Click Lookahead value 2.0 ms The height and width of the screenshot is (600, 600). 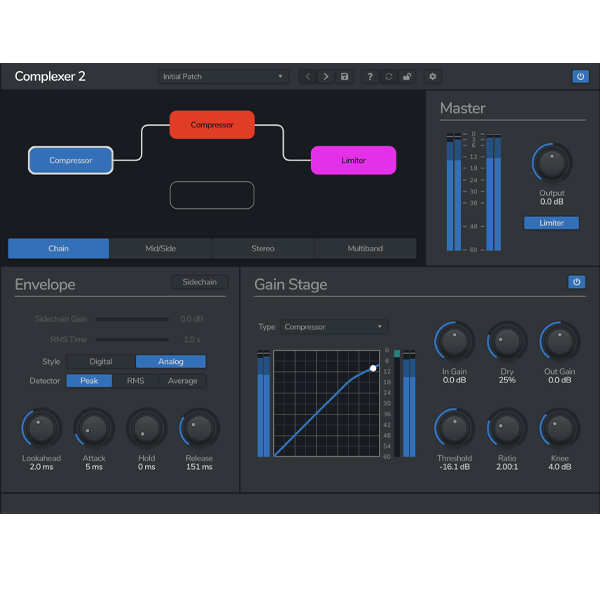pos(41,467)
